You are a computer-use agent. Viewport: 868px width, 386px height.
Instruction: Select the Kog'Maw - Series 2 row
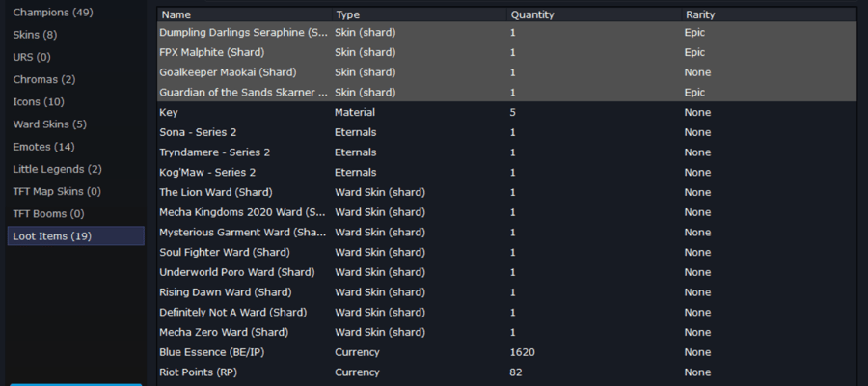pos(507,172)
